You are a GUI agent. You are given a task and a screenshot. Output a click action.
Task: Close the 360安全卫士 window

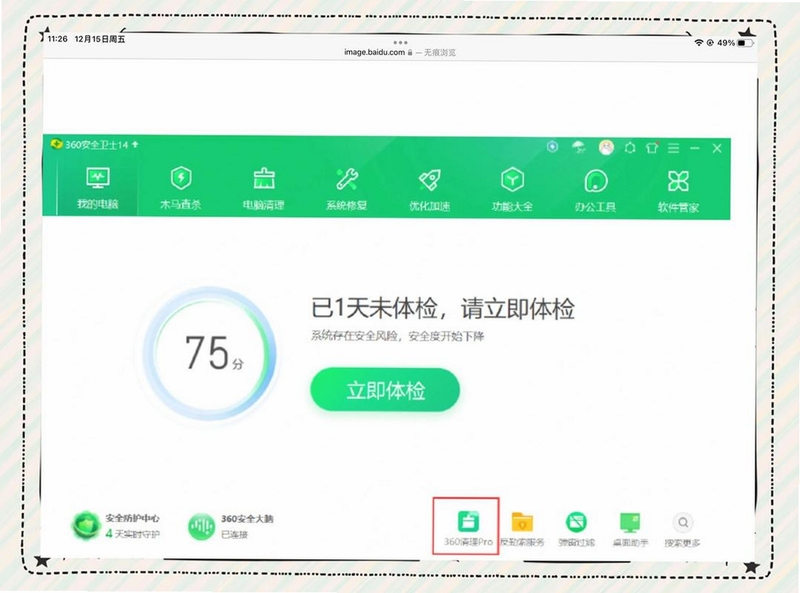(717, 149)
